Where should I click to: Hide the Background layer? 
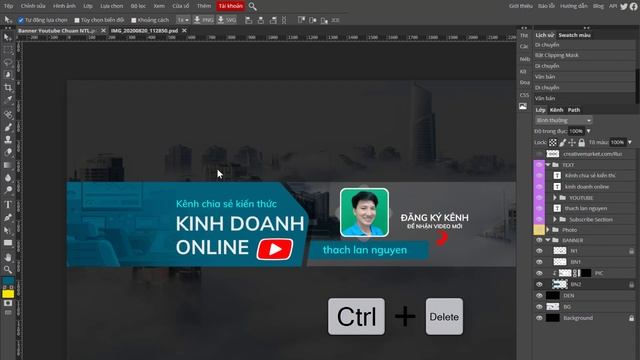click(539, 318)
